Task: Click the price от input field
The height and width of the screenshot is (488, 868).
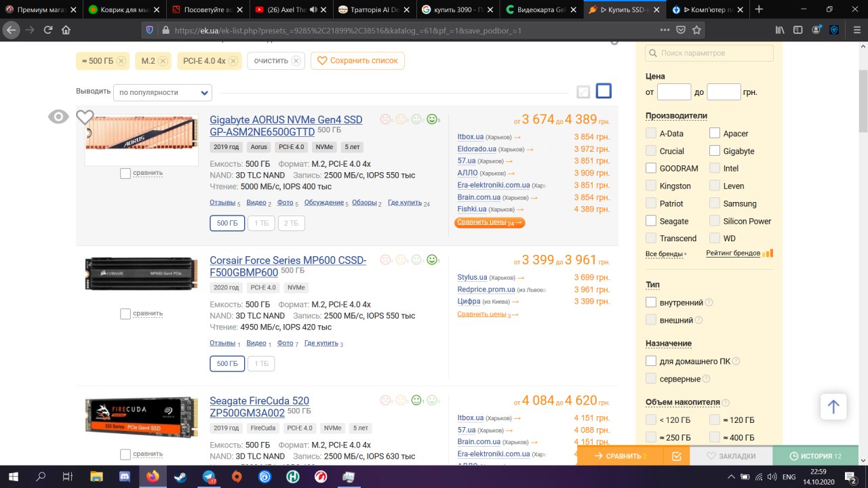Action: pyautogui.click(x=674, y=92)
